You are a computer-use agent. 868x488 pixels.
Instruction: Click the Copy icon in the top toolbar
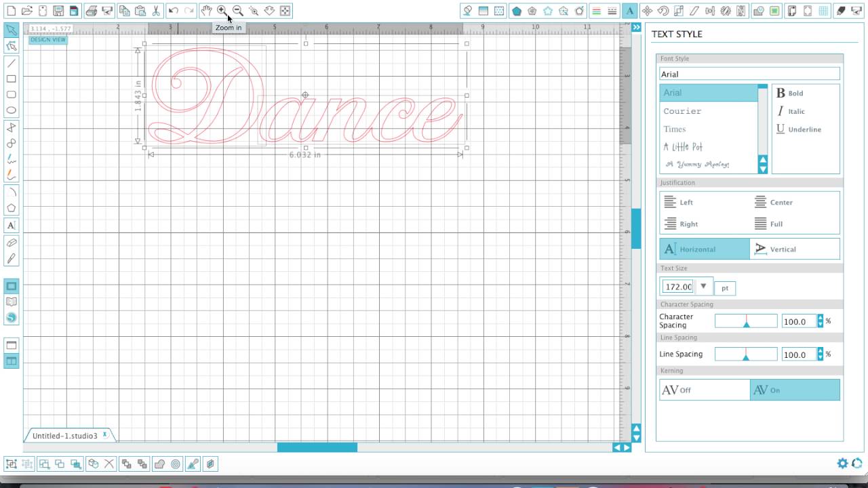click(124, 11)
